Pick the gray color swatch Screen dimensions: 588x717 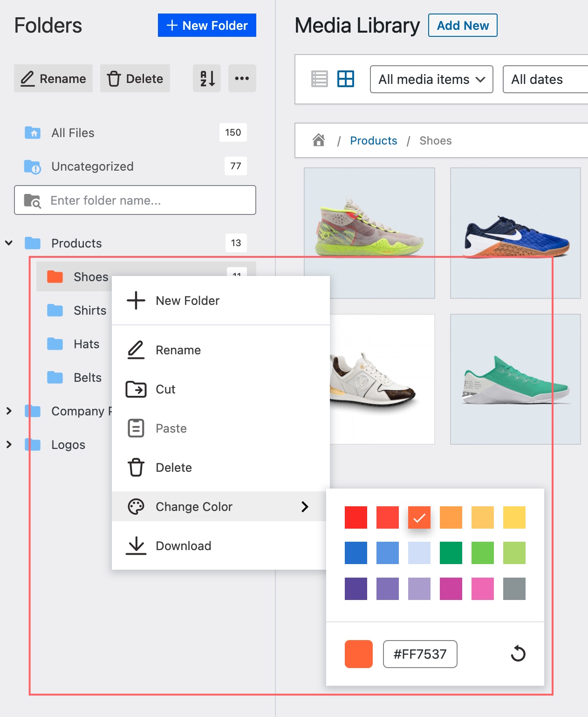[x=514, y=589]
